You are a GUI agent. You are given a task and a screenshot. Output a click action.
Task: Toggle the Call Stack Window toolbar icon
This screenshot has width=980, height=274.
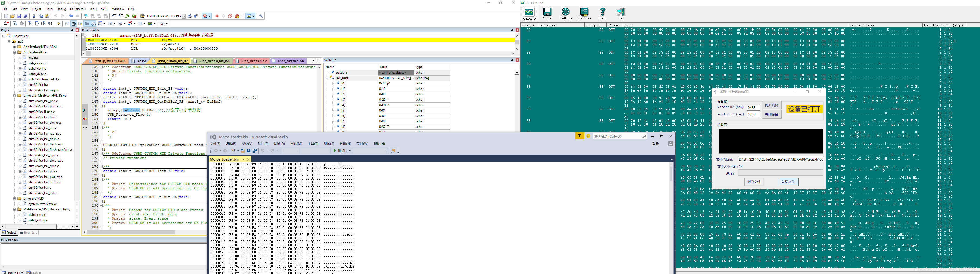point(94,24)
